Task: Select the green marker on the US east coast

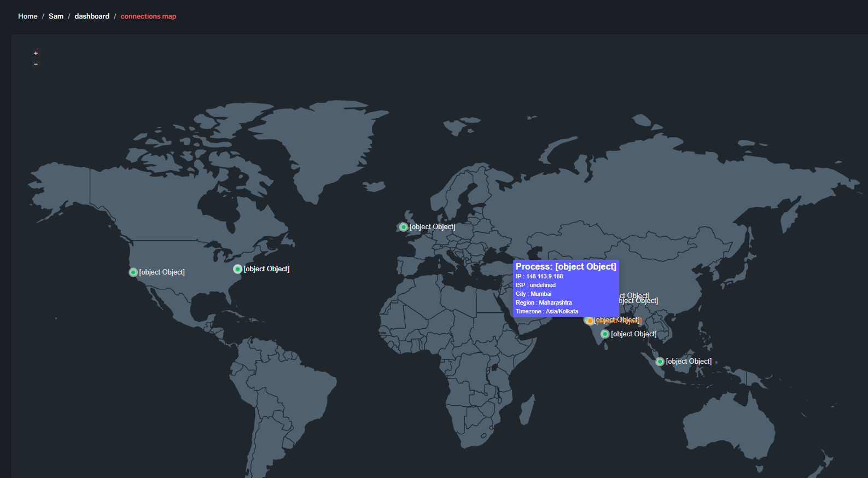Action: click(237, 269)
